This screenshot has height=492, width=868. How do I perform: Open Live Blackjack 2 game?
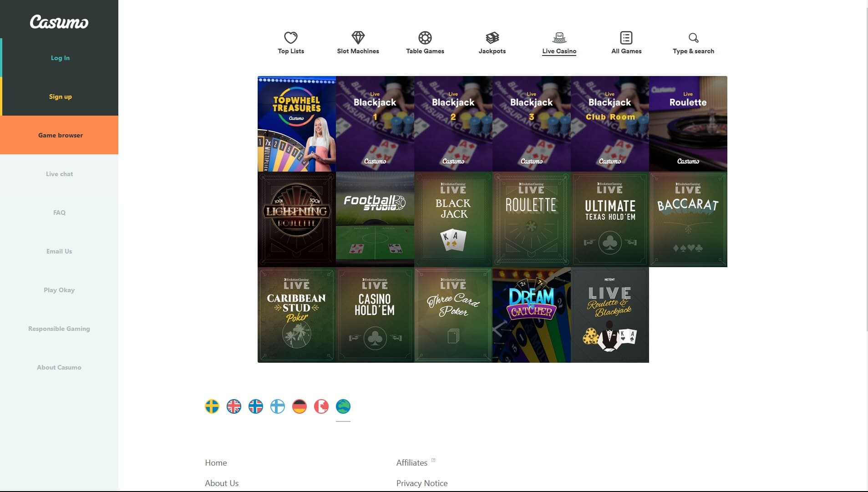click(453, 124)
